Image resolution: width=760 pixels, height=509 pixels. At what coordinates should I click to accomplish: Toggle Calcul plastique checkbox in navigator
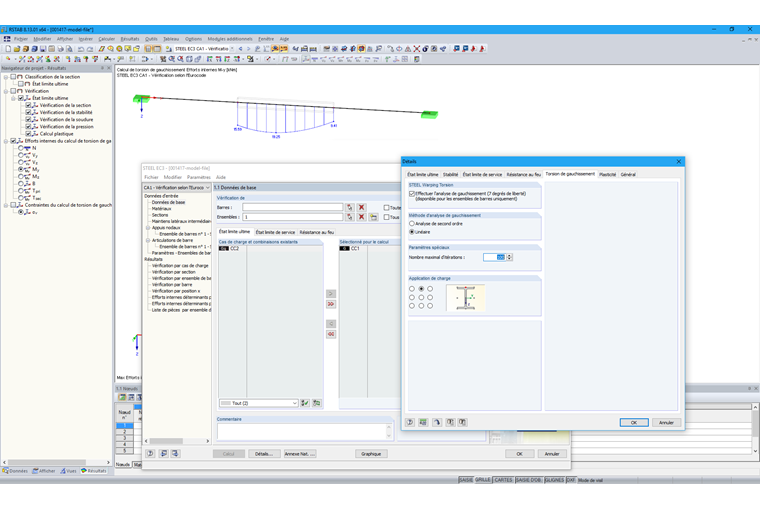pyautogui.click(x=28, y=133)
